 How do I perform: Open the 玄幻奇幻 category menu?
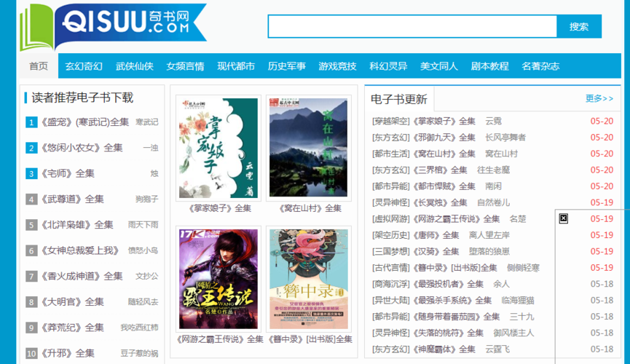pos(84,66)
